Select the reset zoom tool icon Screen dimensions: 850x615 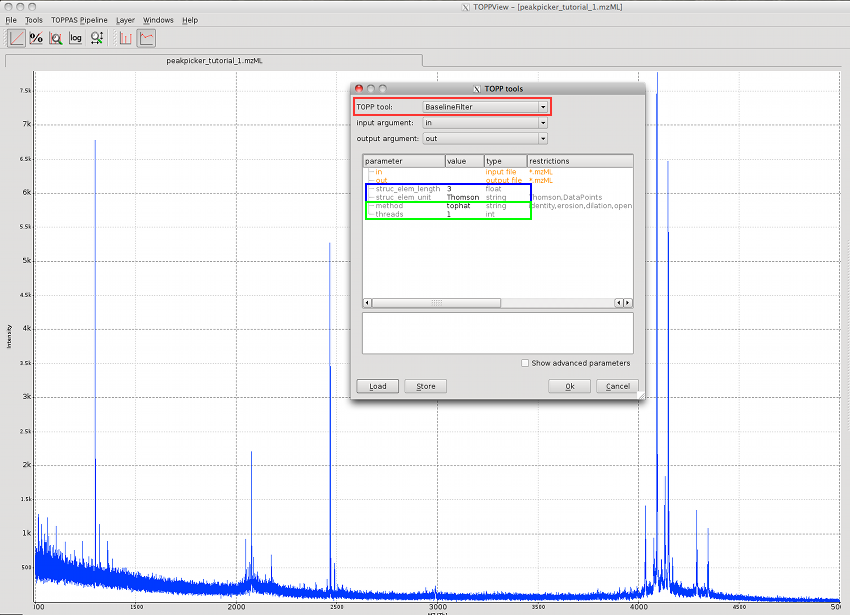pos(16,38)
